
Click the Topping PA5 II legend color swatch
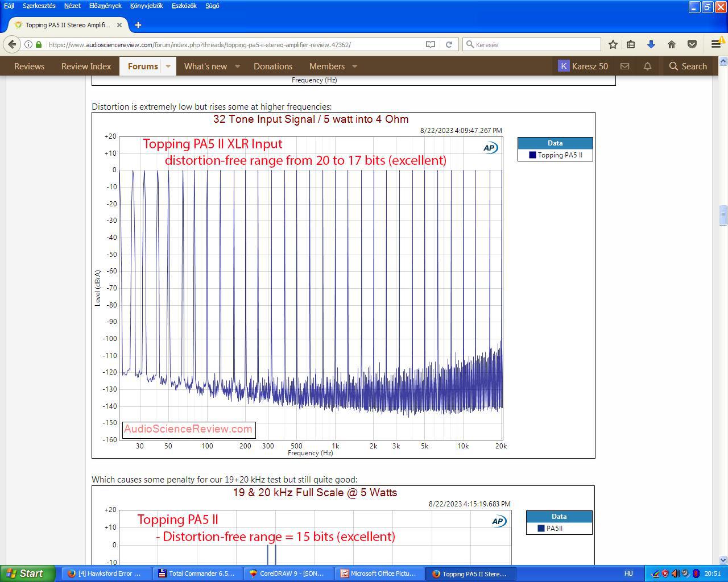[533, 155]
